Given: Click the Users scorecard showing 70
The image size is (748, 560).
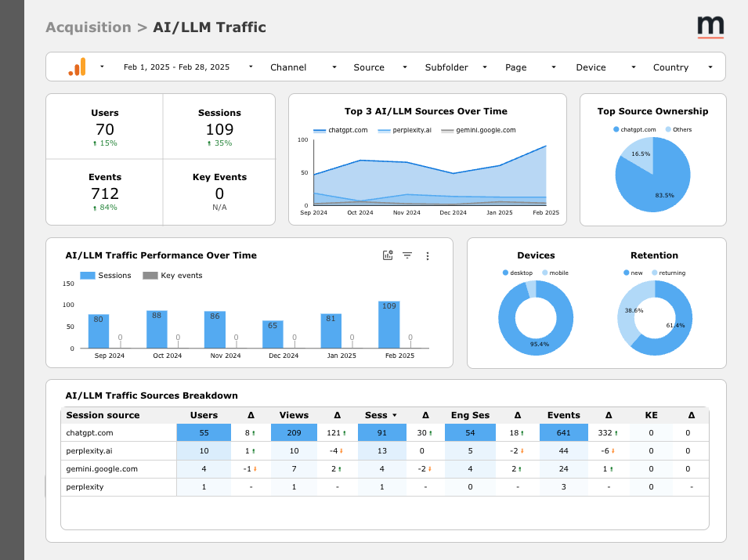Looking at the screenshot, I should click(x=104, y=128).
